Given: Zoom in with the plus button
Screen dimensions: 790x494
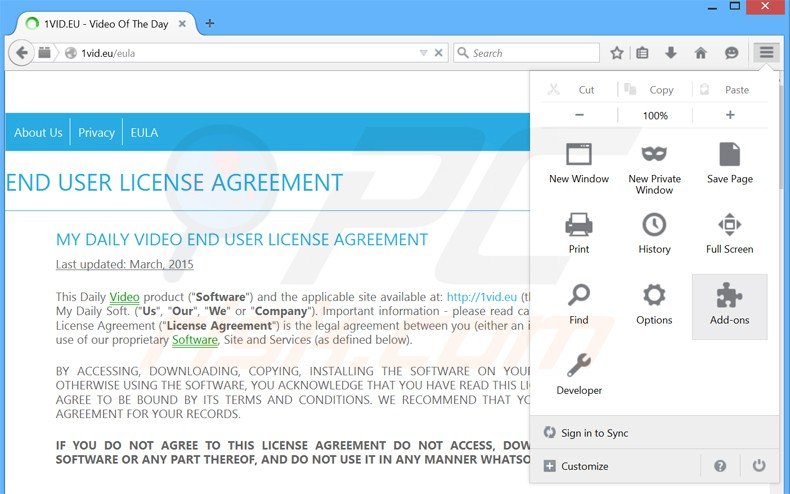Looking at the screenshot, I should (730, 115).
